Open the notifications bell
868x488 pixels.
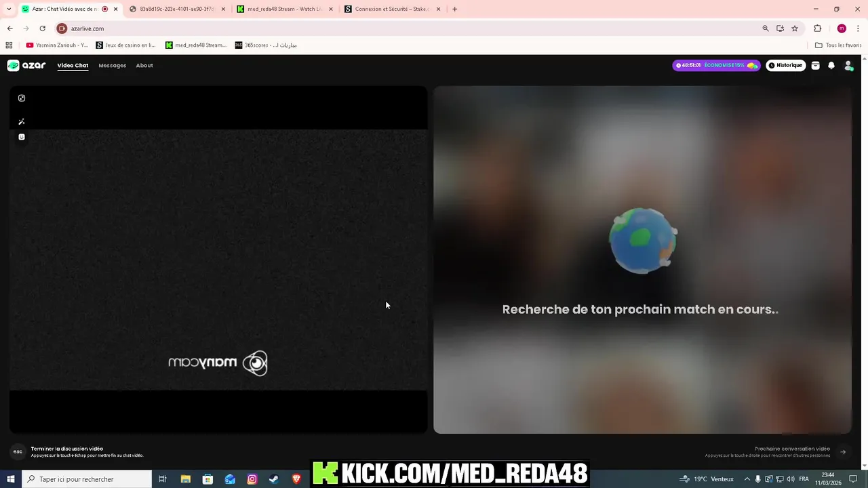tap(831, 66)
